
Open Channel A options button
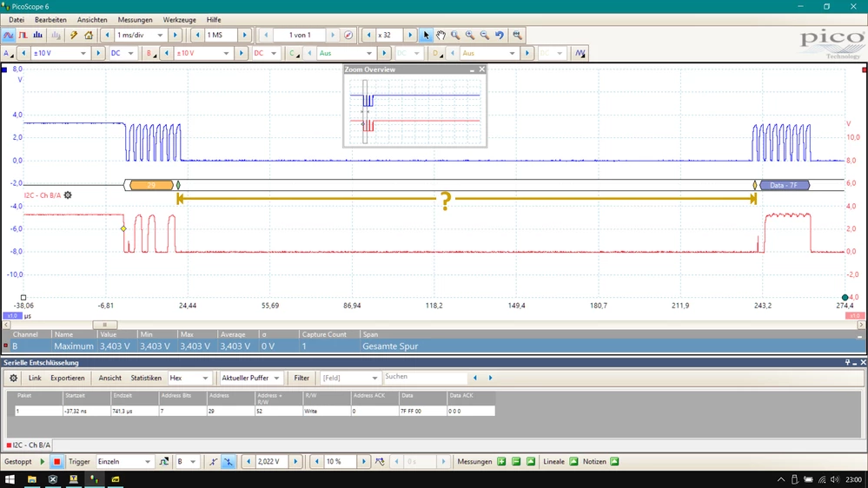pos(9,53)
